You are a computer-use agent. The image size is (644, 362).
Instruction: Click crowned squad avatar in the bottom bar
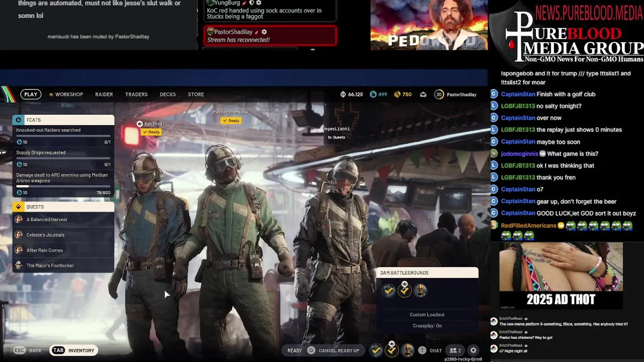pyautogui.click(x=392, y=349)
